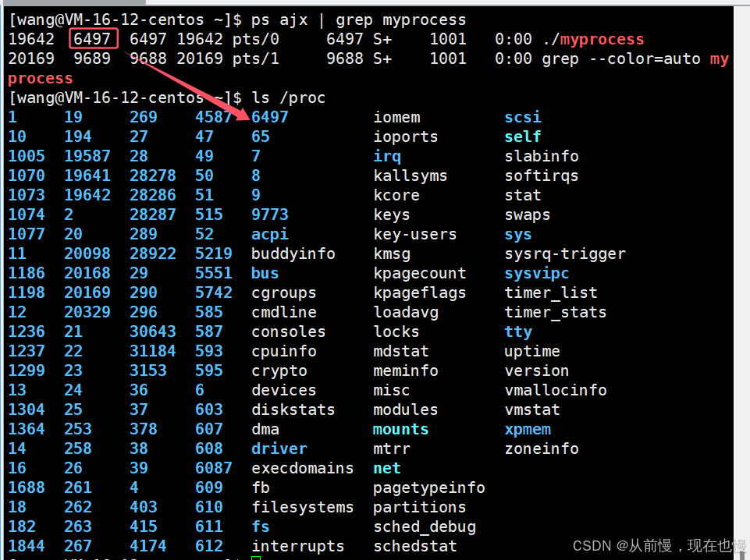Viewport: 750px width, 560px height.
Task: Click the 'interrupts' entry
Action: click(298, 546)
